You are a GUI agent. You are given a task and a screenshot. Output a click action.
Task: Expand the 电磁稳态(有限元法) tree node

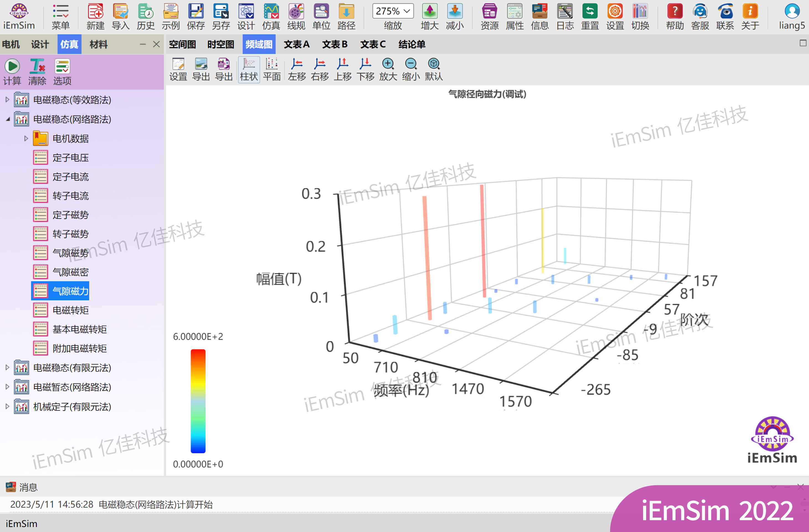7,368
